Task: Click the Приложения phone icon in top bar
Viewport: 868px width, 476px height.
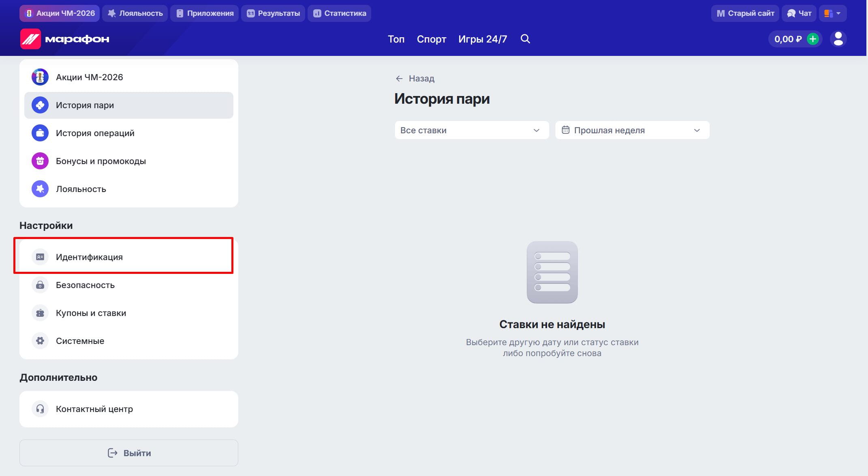Action: coord(180,13)
